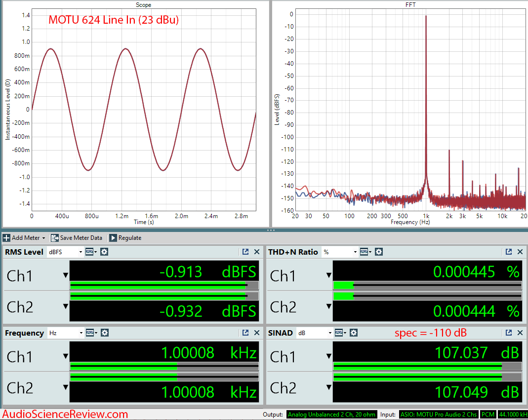Viewport: 528px width, 420px height.
Task: Click the "FFT" graph title
Action: click(410, 5)
